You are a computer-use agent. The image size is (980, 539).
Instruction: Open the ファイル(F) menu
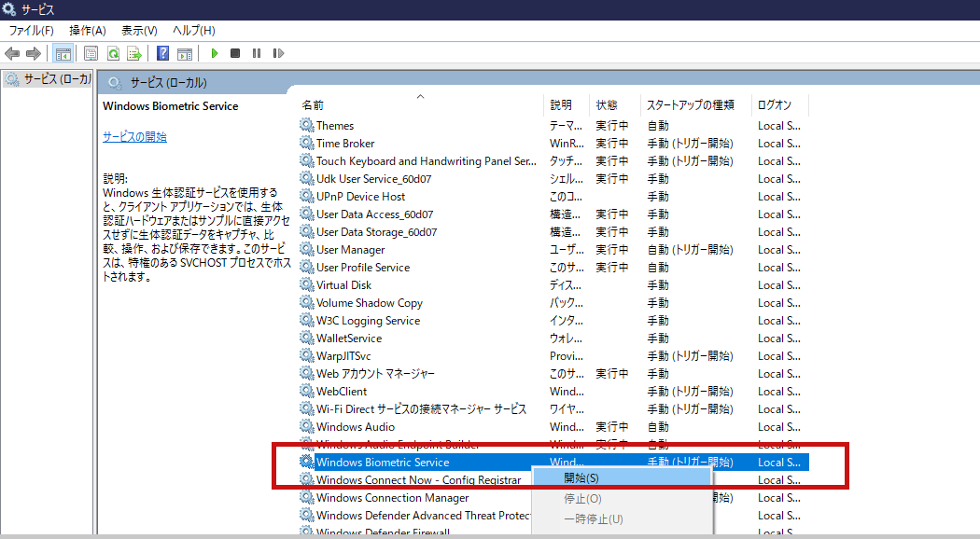tap(31, 31)
